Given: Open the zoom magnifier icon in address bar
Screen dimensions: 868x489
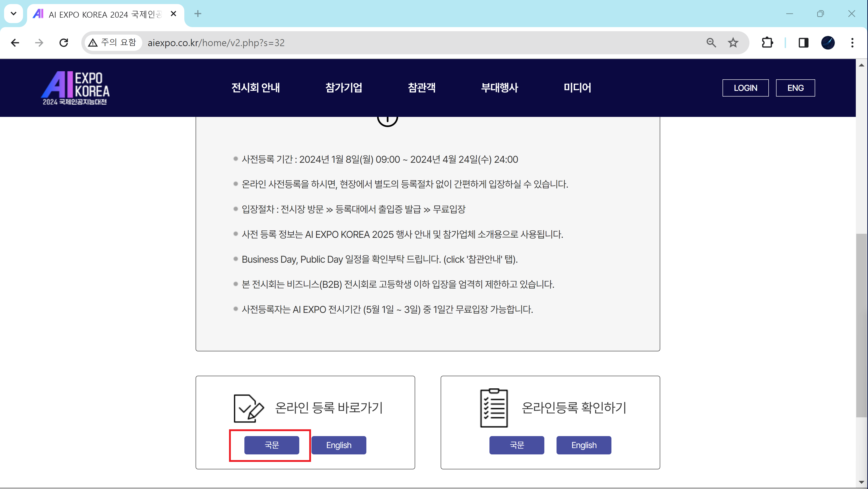Looking at the screenshot, I should click(x=711, y=43).
